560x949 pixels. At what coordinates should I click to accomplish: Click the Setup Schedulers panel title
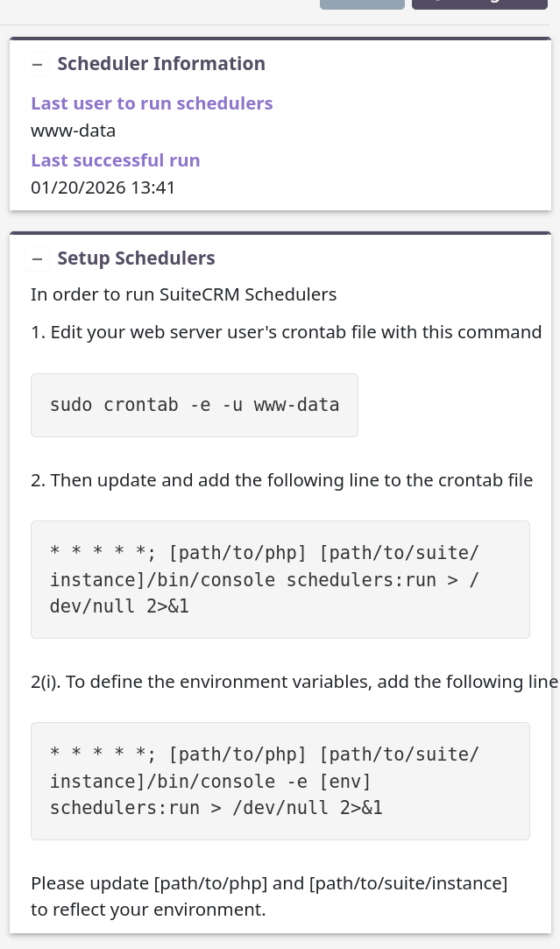tap(136, 258)
